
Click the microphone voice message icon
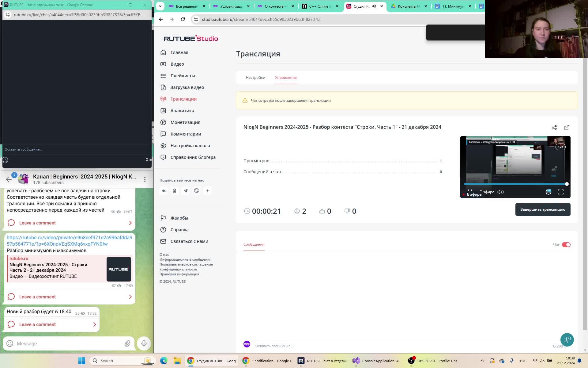[x=144, y=343]
